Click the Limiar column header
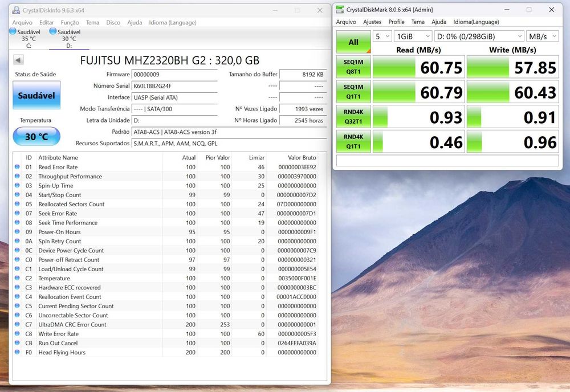Image resolution: width=570 pixels, height=392 pixels. click(256, 157)
